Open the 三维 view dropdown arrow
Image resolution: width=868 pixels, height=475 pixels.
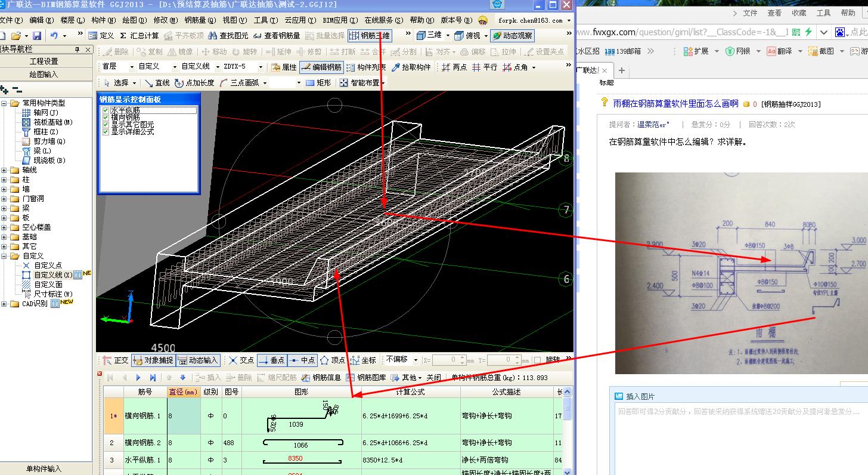[x=448, y=36]
